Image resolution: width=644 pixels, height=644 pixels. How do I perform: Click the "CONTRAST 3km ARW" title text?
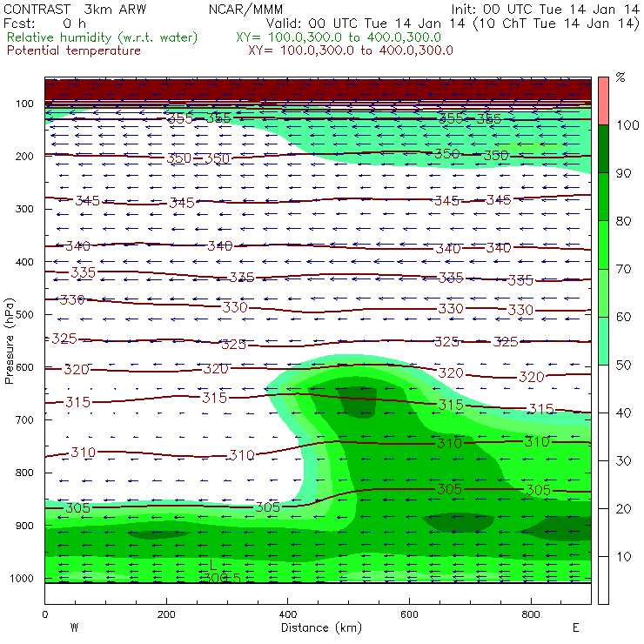(x=75, y=10)
